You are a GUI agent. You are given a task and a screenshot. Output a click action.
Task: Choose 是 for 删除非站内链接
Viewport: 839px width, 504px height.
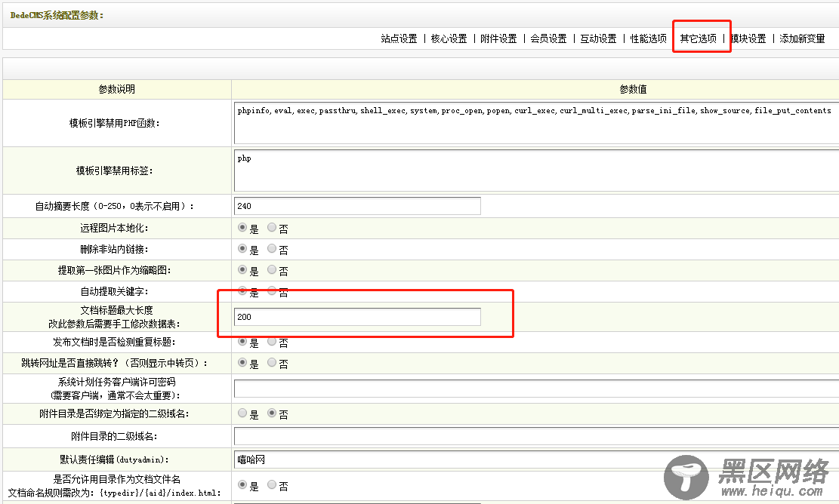coord(242,248)
